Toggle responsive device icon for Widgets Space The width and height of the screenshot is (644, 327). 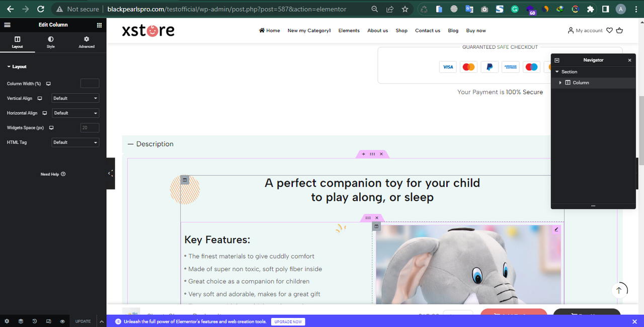click(51, 128)
